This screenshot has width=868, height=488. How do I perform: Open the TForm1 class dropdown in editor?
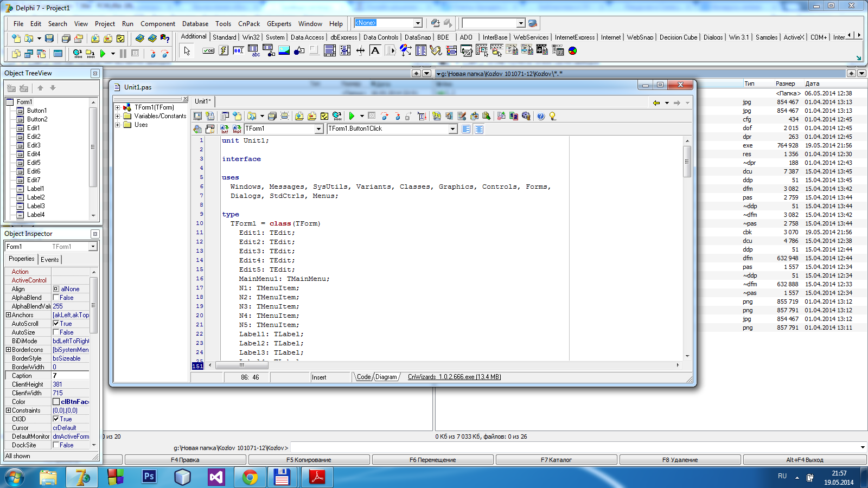tap(319, 129)
